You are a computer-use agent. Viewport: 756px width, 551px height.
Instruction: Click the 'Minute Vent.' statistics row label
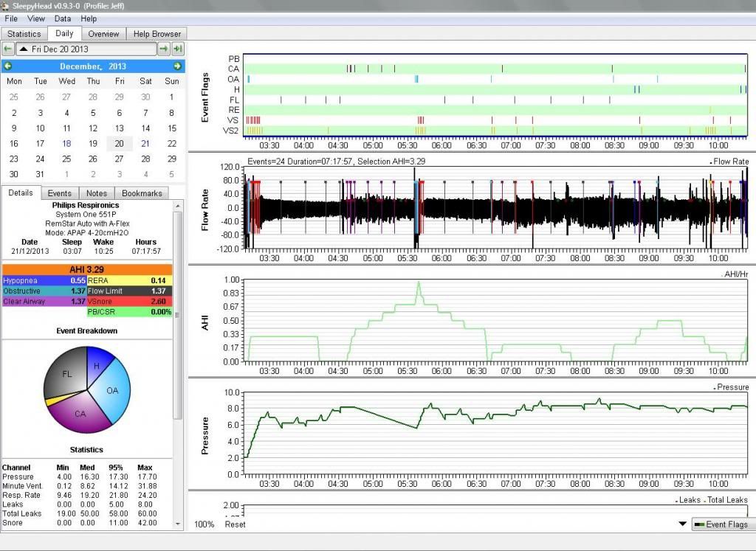(x=23, y=486)
